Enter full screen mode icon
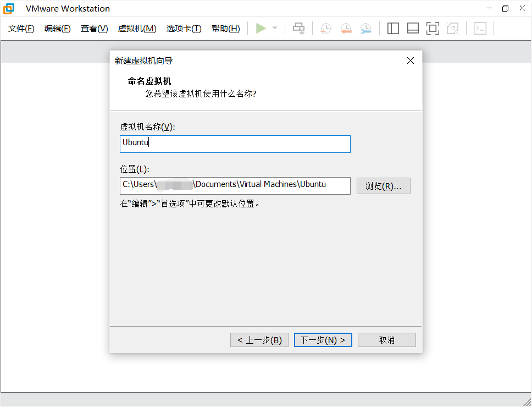 (433, 29)
